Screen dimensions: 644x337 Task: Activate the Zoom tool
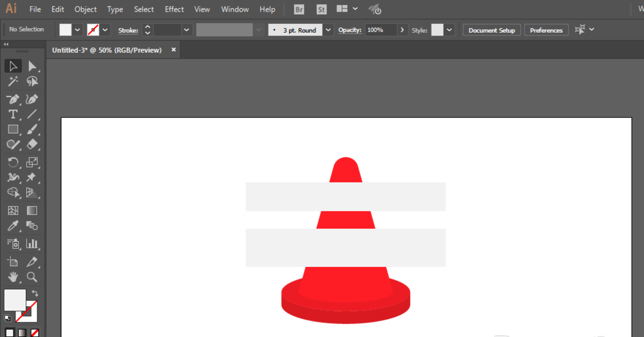[x=32, y=277]
